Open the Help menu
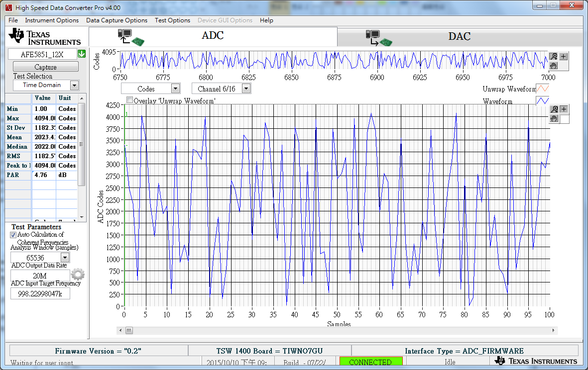Screen dimensions: 588x370 (x=266, y=20)
